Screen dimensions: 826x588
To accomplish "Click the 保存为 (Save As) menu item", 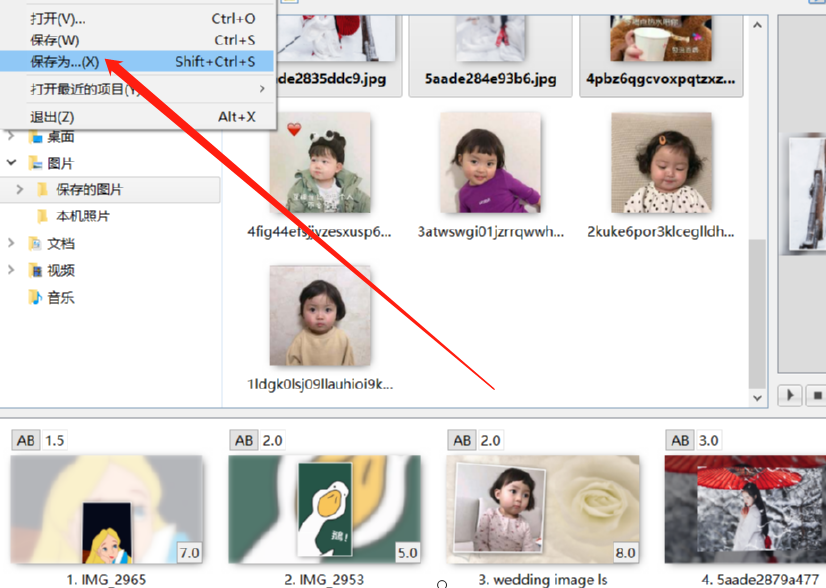I will pos(65,62).
